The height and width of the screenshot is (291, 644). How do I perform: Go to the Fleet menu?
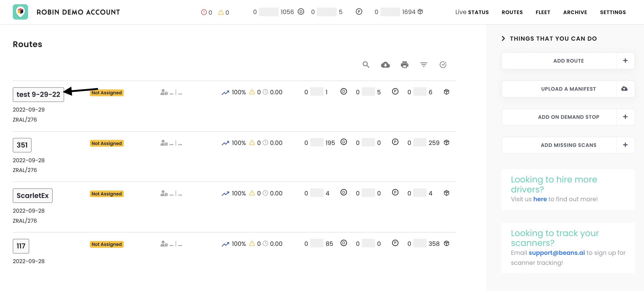pos(543,12)
